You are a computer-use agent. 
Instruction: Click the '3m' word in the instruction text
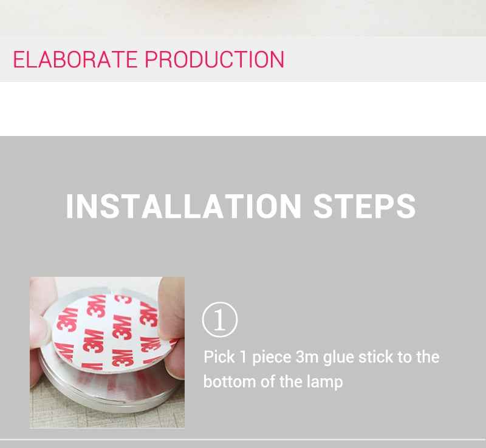pyautogui.click(x=307, y=357)
